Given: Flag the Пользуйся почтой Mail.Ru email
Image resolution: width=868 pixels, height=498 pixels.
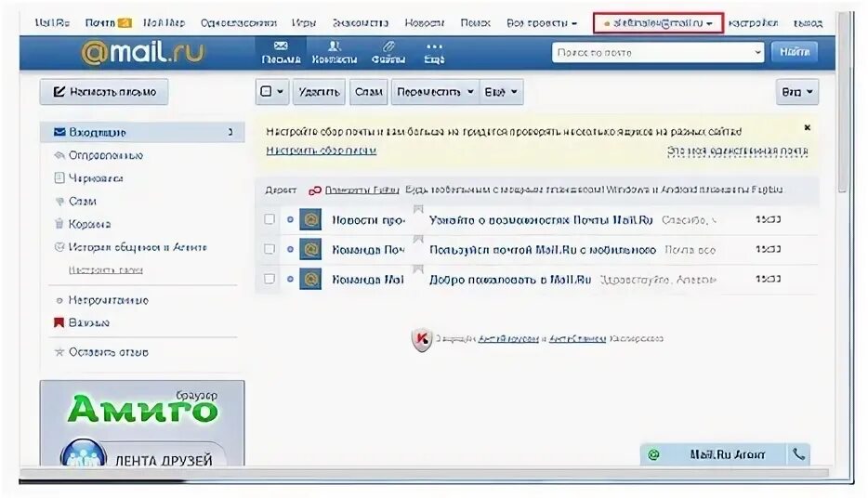Looking at the screenshot, I should (418, 239).
